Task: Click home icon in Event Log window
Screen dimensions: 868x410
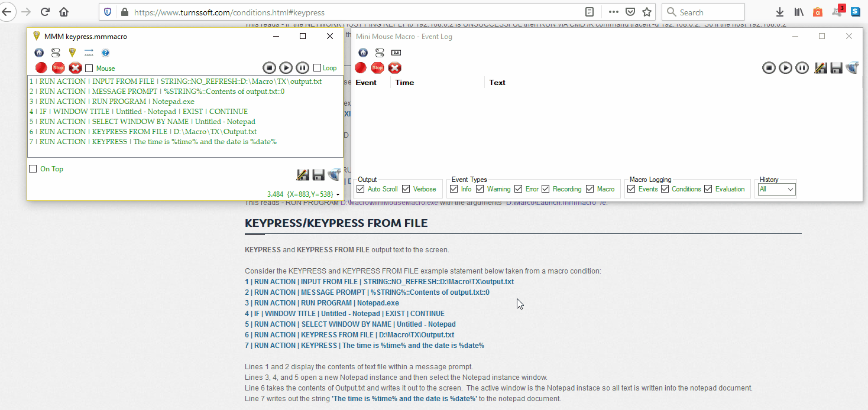Action: [363, 53]
